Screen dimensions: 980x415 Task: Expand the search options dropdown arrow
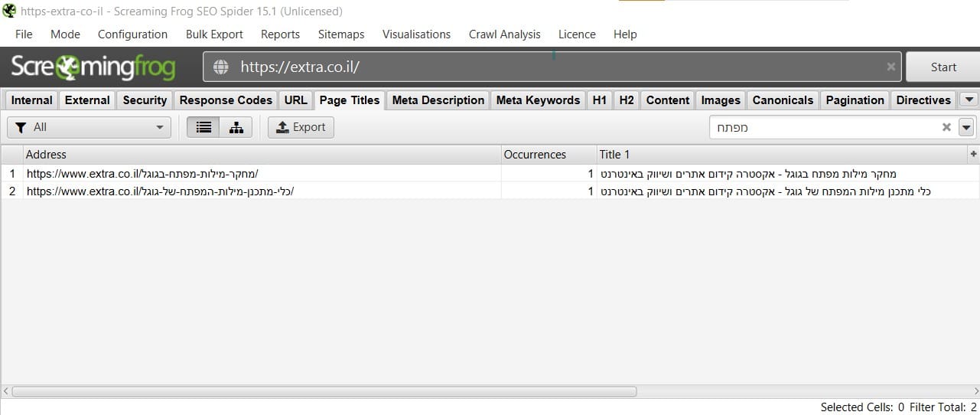coord(967,127)
